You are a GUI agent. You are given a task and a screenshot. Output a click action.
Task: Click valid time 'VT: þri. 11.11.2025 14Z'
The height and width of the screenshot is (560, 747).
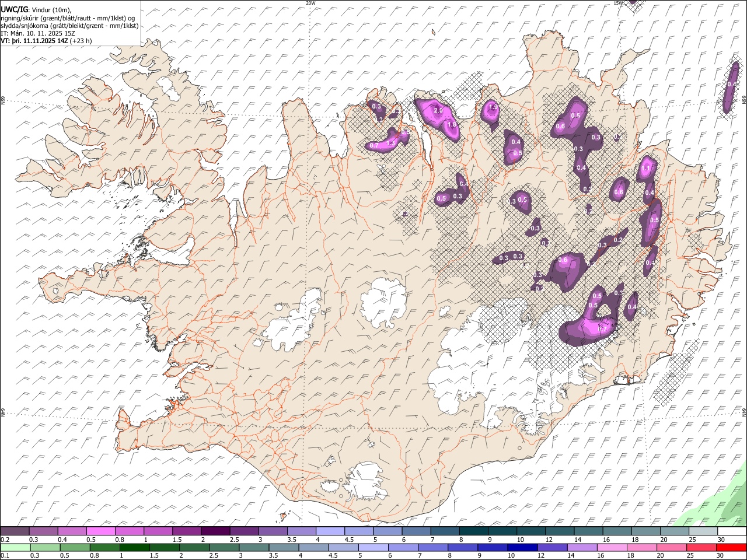point(34,41)
